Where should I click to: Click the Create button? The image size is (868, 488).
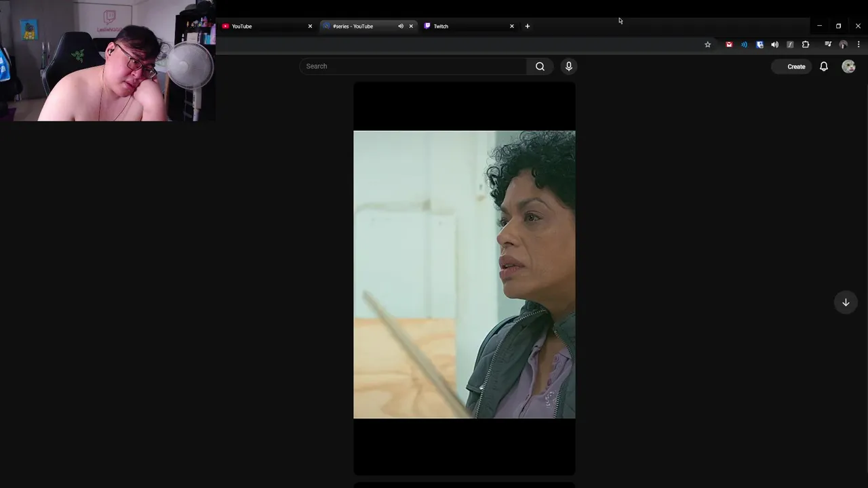tap(791, 66)
